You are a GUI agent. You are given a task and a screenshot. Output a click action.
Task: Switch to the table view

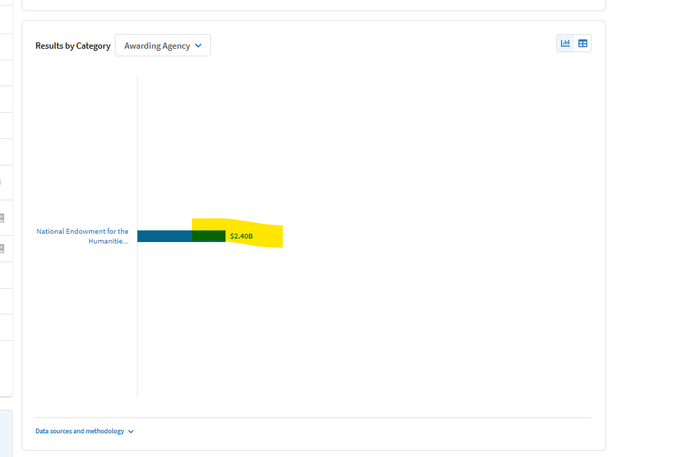[x=583, y=43]
